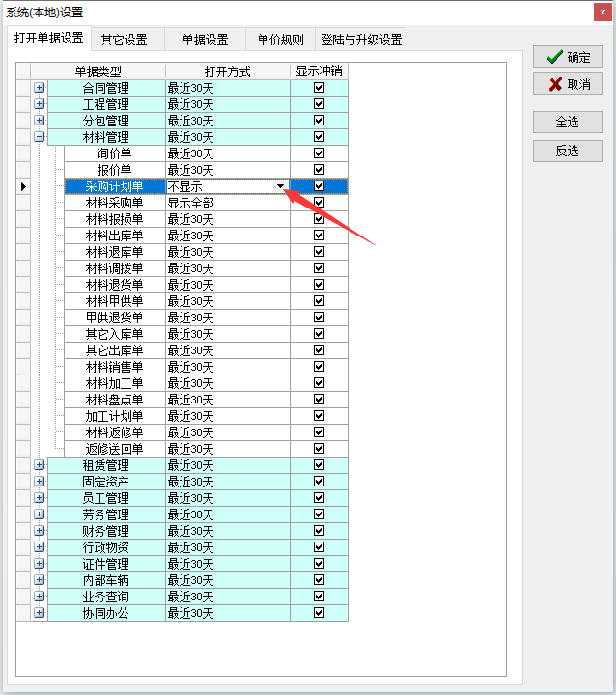This screenshot has width=616, height=695.
Task: Click 取消 button with red X
Action: pos(568,84)
